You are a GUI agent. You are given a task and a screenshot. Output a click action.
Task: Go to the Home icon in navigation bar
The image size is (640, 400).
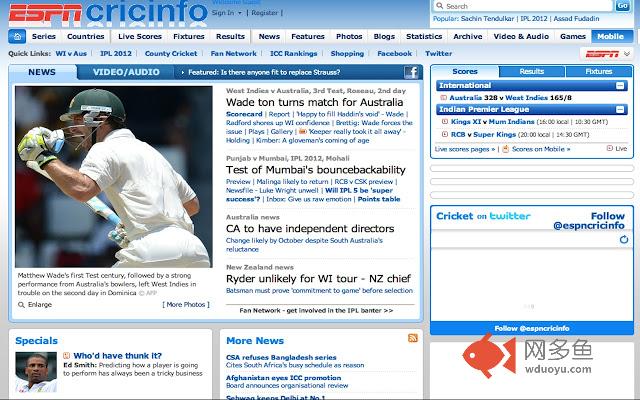[17, 36]
